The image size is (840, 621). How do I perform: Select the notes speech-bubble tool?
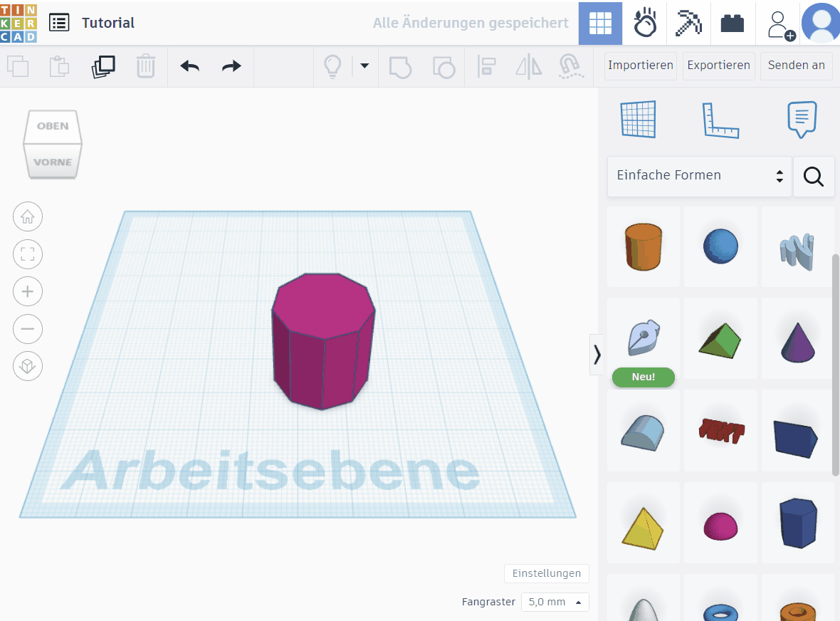tap(802, 120)
